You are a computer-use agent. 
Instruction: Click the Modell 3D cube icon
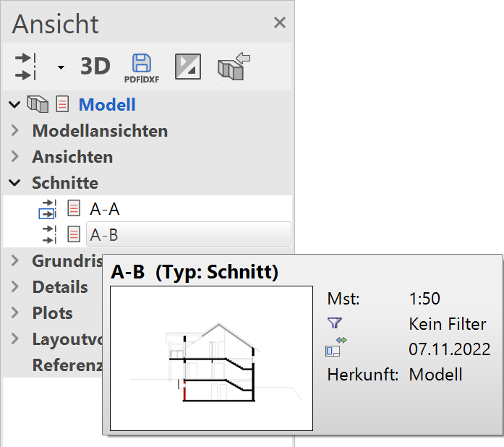pyautogui.click(x=38, y=104)
